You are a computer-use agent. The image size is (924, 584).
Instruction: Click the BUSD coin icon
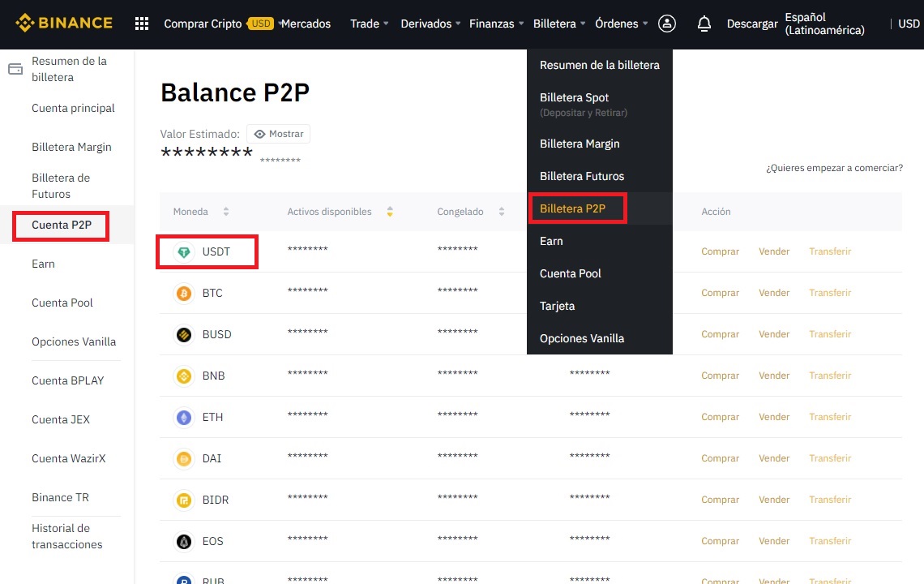184,334
